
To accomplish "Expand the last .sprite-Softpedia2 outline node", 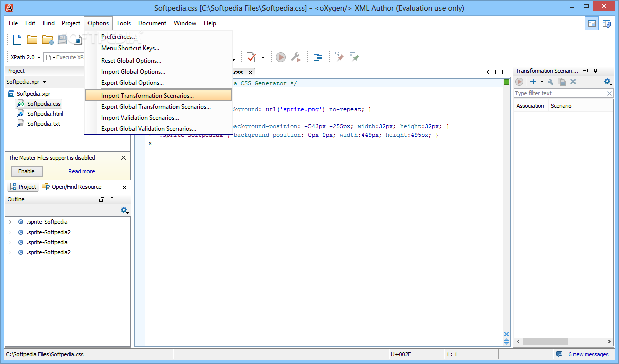I will 10,252.
